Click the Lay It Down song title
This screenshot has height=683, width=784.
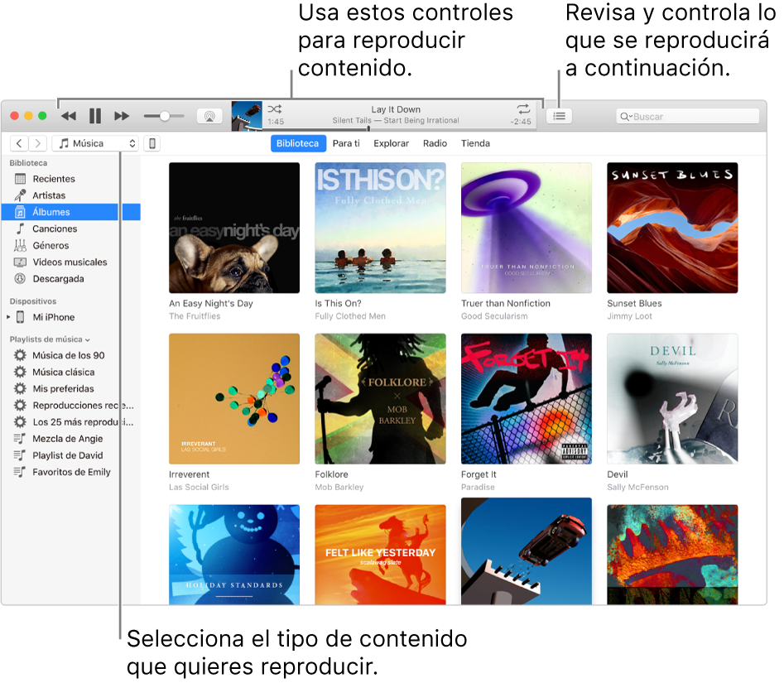(x=396, y=109)
